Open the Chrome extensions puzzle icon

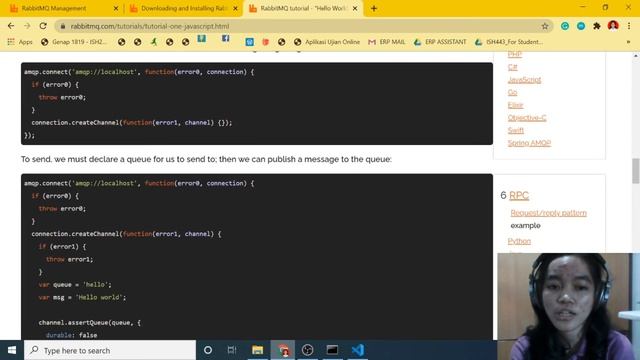pyautogui.click(x=597, y=26)
